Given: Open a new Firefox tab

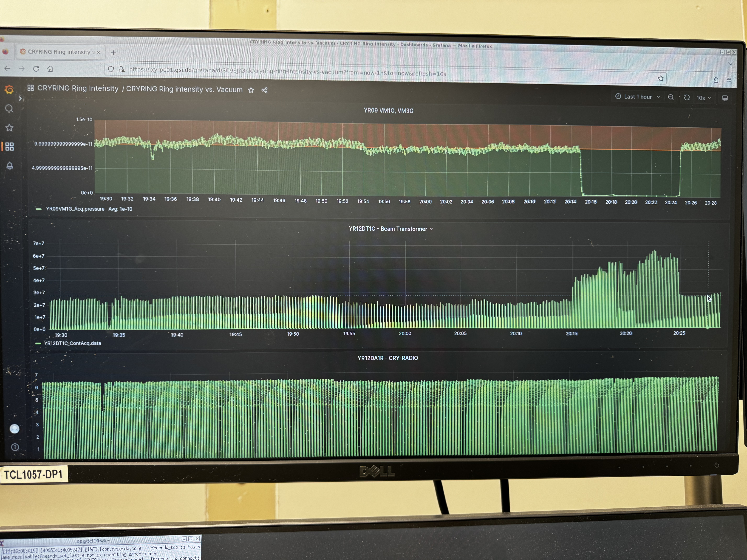Looking at the screenshot, I should (114, 53).
